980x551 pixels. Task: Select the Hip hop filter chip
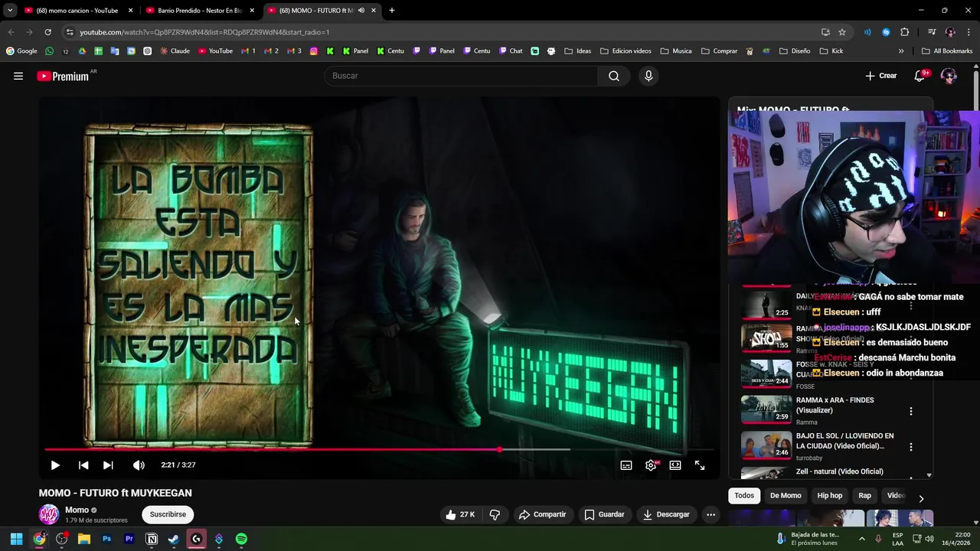(x=829, y=496)
